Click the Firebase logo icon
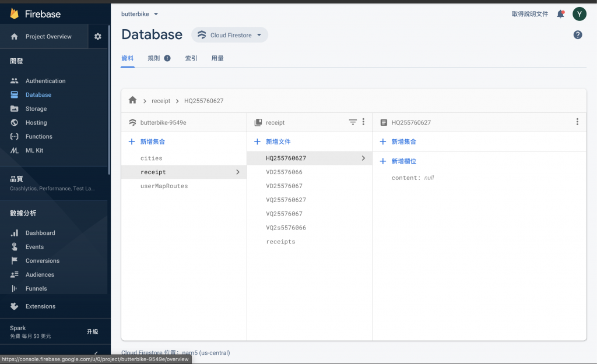This screenshot has height=364, width=597. [x=14, y=14]
